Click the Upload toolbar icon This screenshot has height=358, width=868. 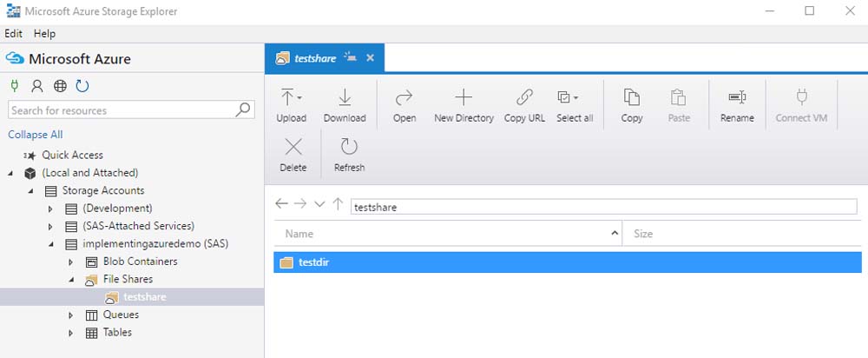coord(286,97)
